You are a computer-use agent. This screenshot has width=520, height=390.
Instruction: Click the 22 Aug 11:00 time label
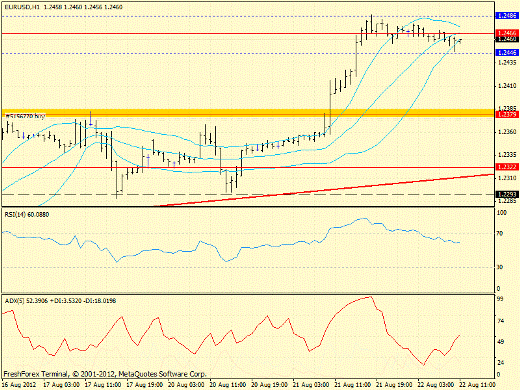[x=478, y=385]
